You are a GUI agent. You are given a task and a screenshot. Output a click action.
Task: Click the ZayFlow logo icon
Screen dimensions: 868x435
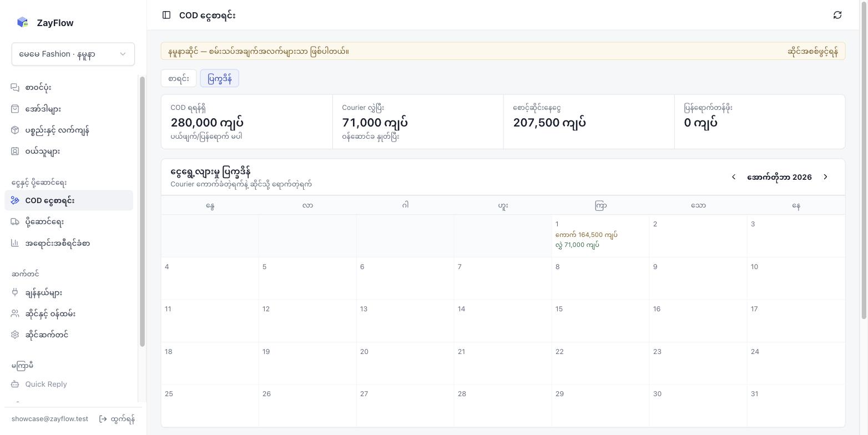click(x=22, y=22)
